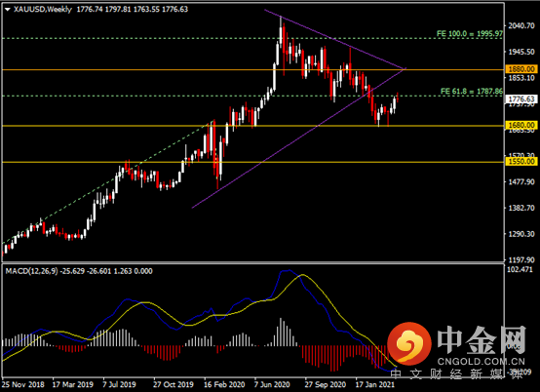
Task: Click the 2040.70 price scale label
Action: click(x=521, y=25)
